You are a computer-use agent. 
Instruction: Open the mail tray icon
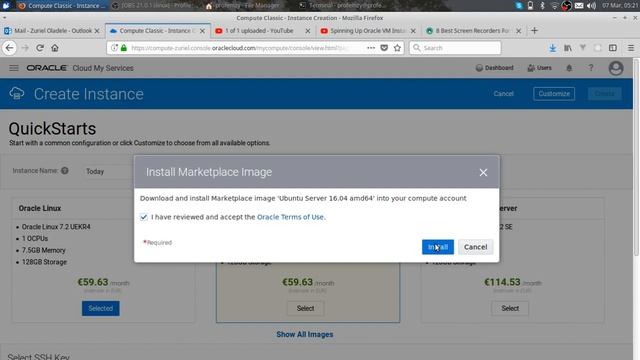[579, 6]
